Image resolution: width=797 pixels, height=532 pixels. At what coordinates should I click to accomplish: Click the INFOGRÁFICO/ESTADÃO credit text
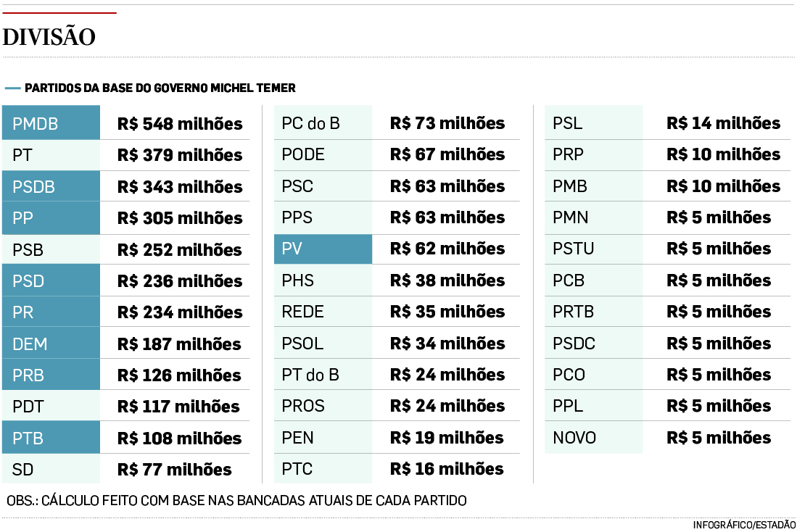coord(744,525)
